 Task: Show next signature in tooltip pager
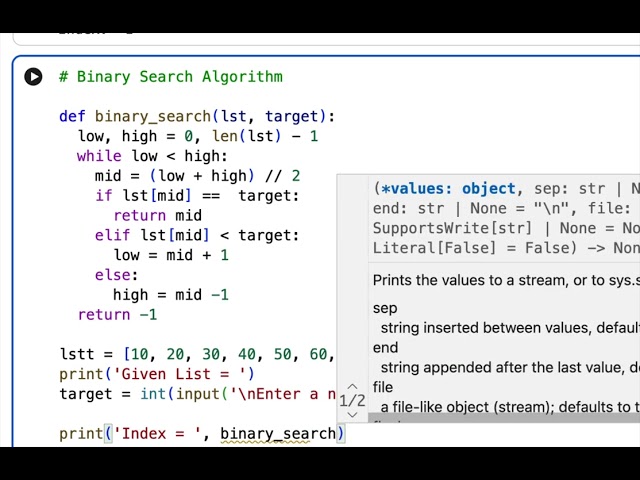pos(352,415)
